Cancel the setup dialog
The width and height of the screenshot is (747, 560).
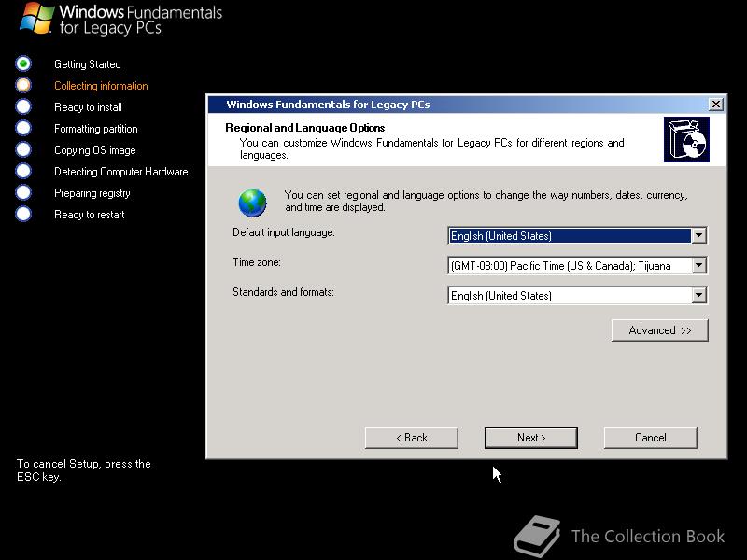[x=650, y=438]
